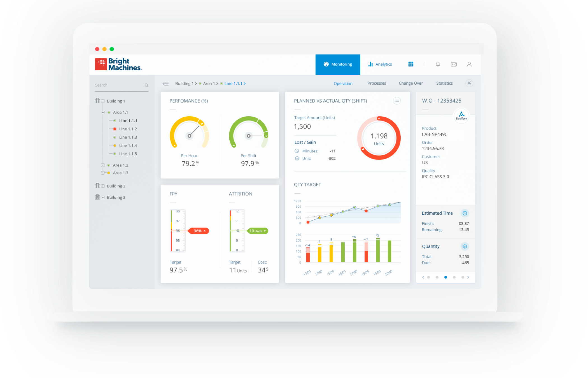Click the chart icon beside Statistics
This screenshot has height=378, width=588.
point(469,83)
